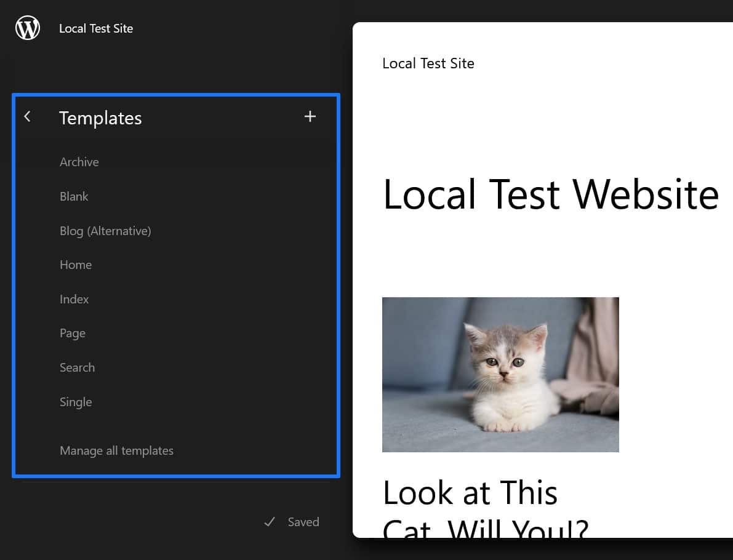Add a new template with the plus icon
This screenshot has width=733, height=560.
(310, 117)
